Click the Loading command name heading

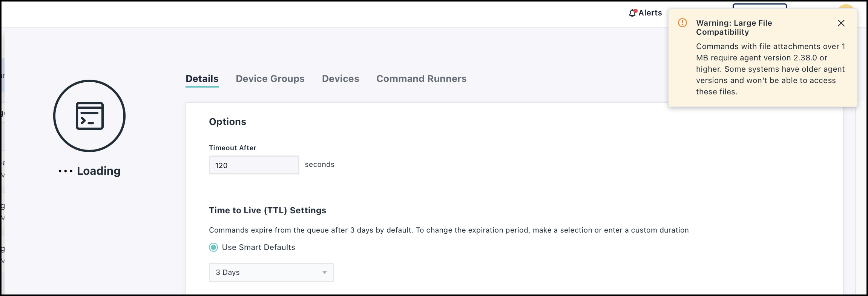tap(98, 171)
